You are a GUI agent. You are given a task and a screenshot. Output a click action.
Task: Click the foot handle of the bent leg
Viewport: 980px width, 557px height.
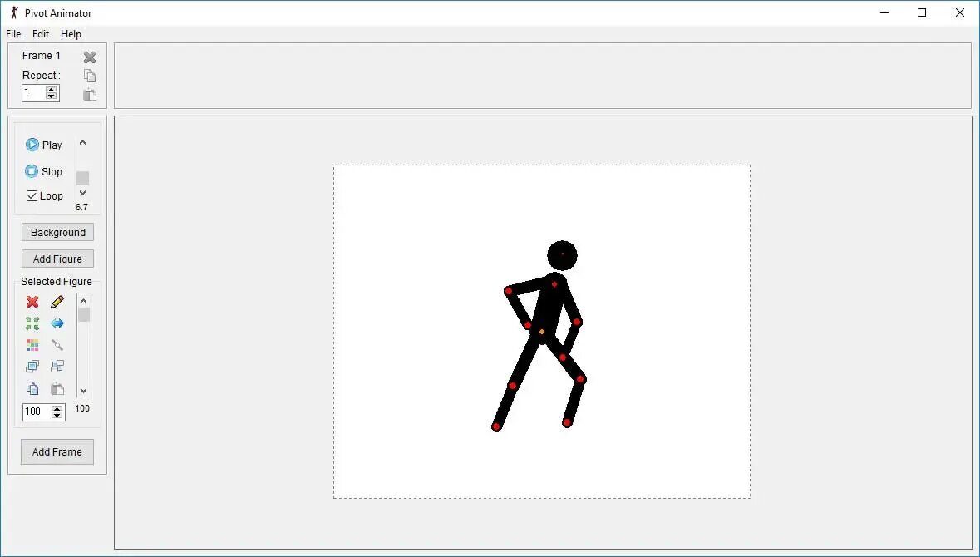tap(567, 423)
